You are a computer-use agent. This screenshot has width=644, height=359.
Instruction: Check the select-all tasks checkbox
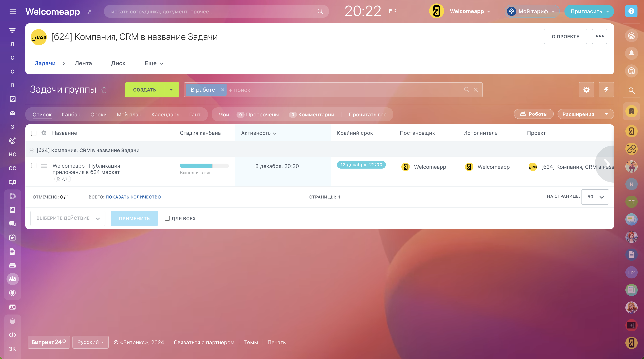pyautogui.click(x=34, y=133)
